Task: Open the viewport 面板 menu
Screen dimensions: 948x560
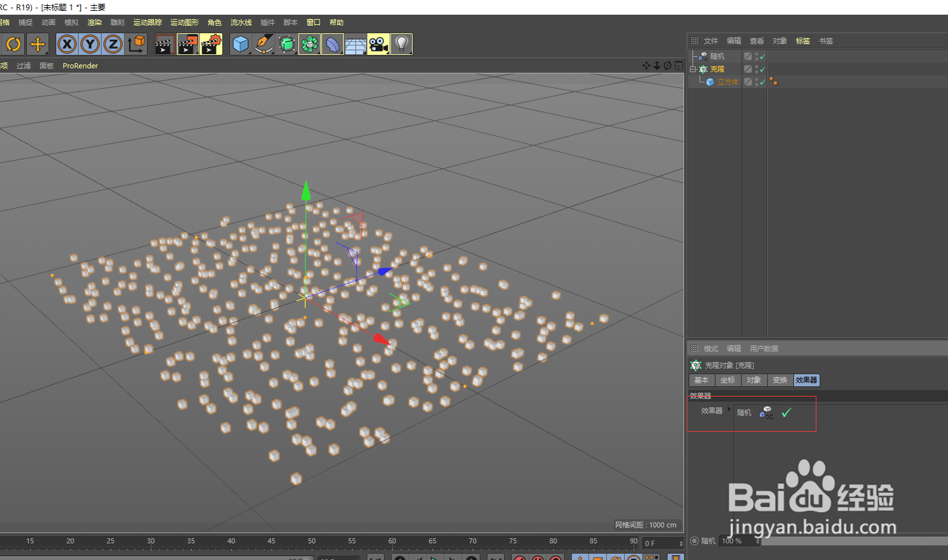Action: (x=47, y=66)
